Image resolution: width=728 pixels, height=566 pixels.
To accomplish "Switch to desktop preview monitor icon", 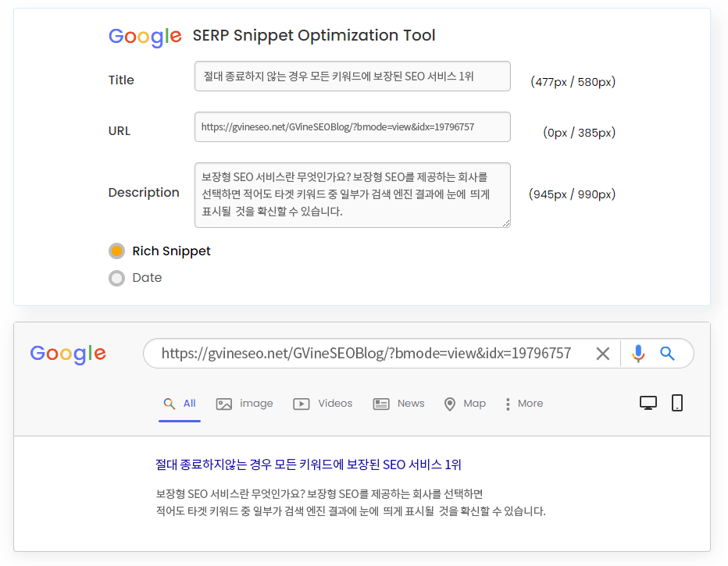I will point(648,403).
